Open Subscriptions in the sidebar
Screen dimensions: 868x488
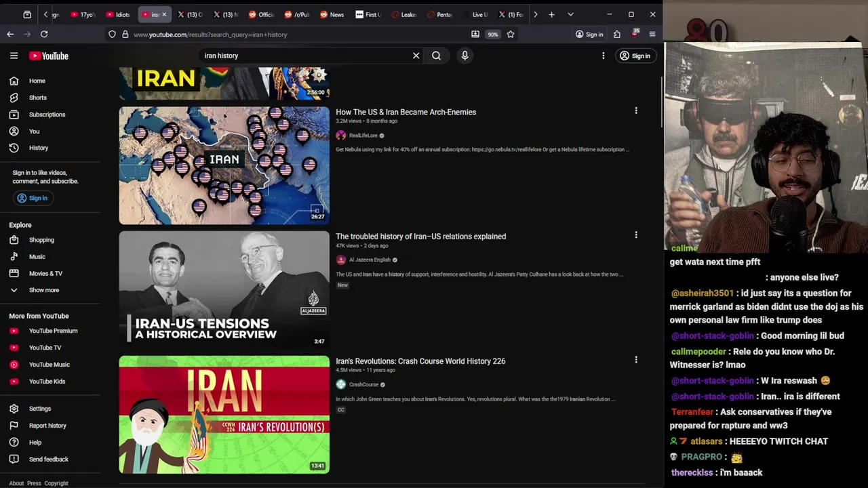(x=47, y=115)
